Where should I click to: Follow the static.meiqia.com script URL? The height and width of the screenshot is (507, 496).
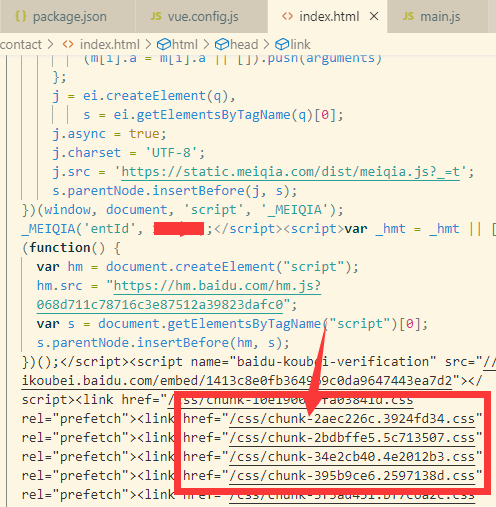coord(290,172)
